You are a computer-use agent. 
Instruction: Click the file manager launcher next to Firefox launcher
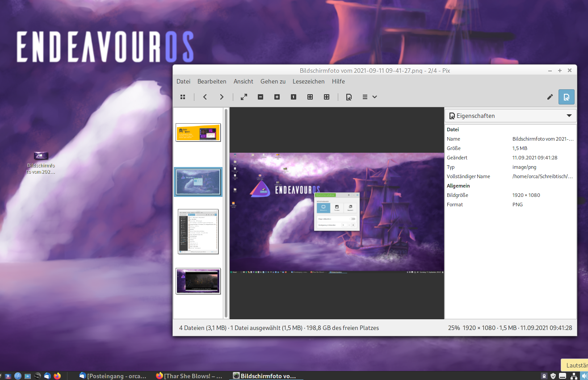[x=28, y=376]
